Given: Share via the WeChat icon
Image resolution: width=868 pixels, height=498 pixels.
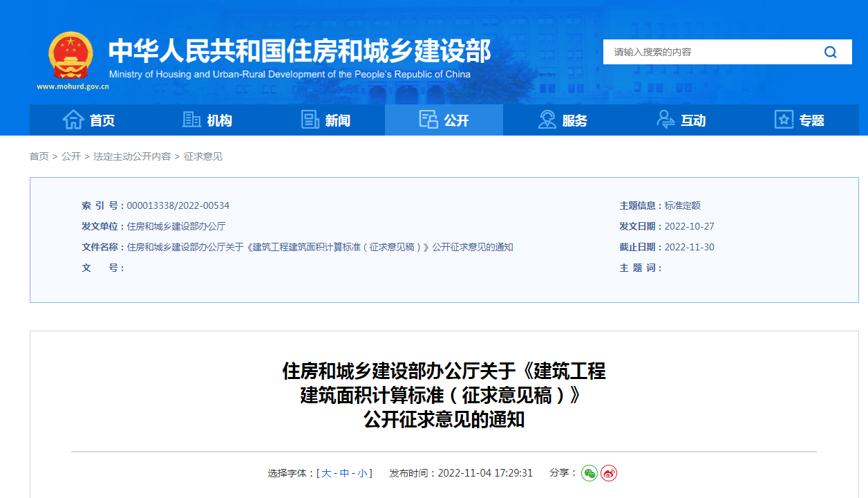Looking at the screenshot, I should click(589, 473).
